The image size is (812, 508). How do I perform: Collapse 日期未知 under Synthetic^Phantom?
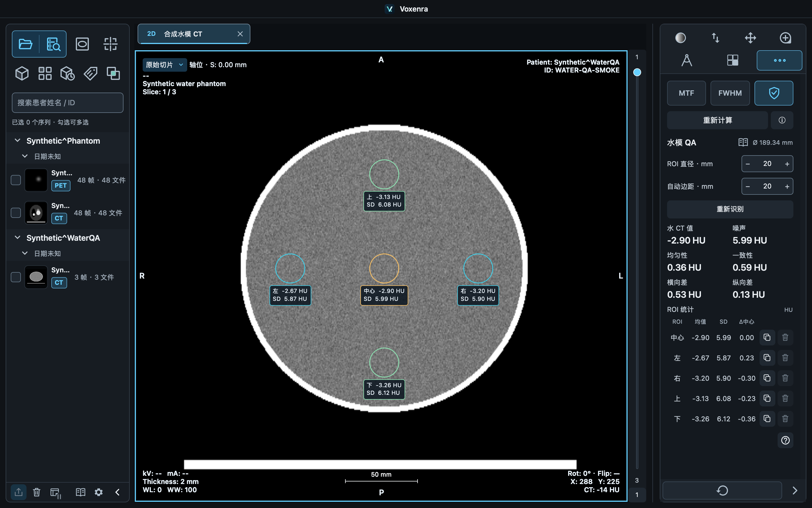click(25, 156)
